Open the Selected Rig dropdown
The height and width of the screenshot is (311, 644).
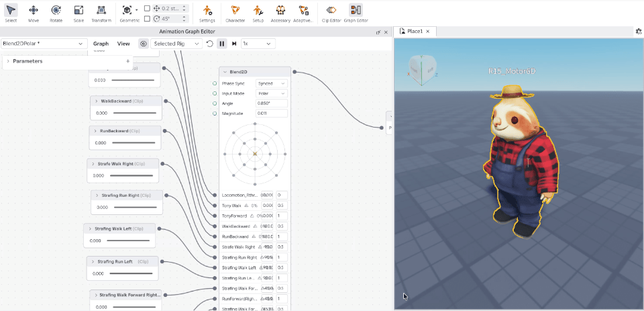(176, 44)
